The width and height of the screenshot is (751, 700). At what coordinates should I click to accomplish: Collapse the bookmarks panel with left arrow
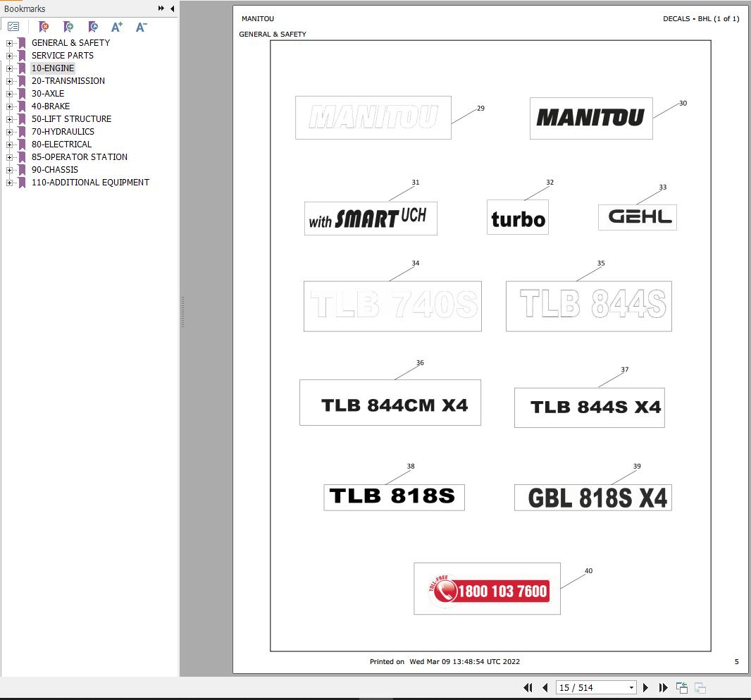coord(172,8)
